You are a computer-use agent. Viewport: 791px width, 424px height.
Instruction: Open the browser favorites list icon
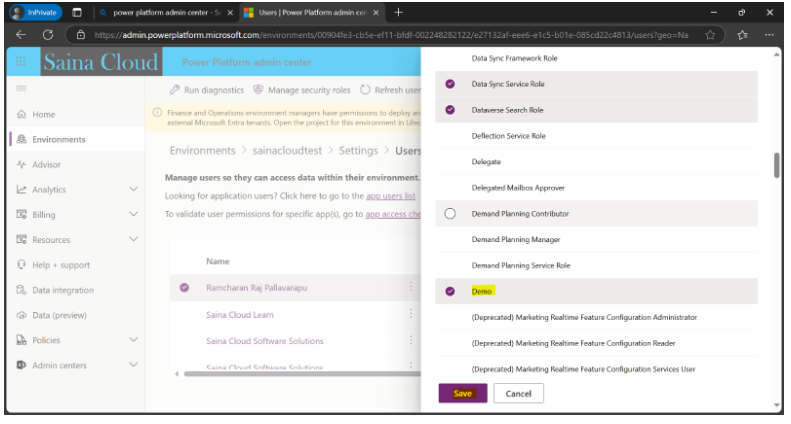(742, 35)
